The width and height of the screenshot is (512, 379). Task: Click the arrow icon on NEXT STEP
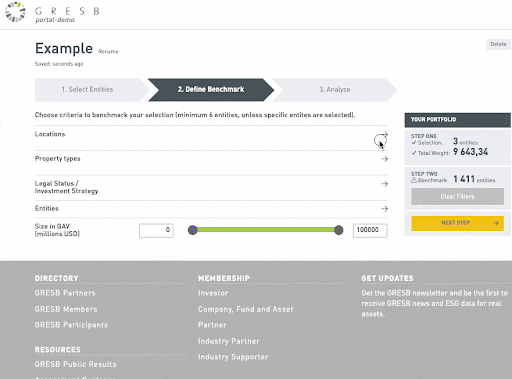496,223
